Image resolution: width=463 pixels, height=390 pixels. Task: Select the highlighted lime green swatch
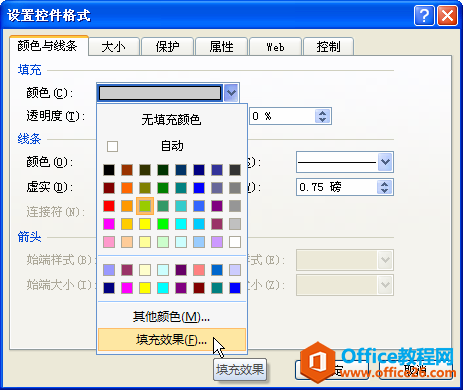click(145, 206)
